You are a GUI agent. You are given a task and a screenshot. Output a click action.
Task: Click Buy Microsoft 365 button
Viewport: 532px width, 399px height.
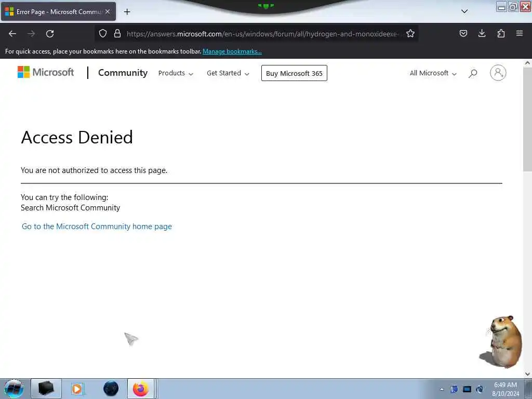pos(294,73)
